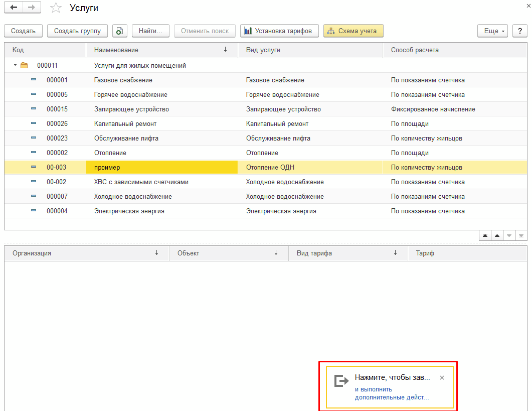The width and height of the screenshot is (532, 411).
Task: Collapse the Услуги для жилых помещений group
Action: (15, 65)
